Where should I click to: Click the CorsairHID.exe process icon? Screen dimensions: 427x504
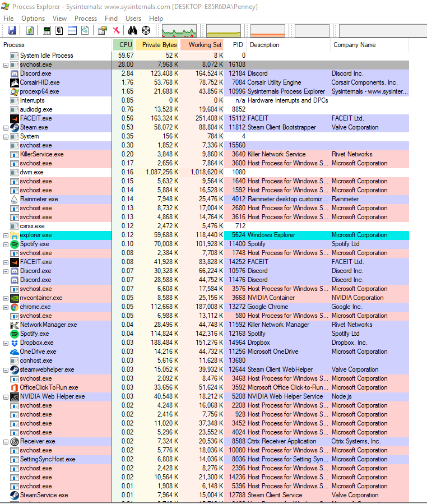[x=15, y=82]
